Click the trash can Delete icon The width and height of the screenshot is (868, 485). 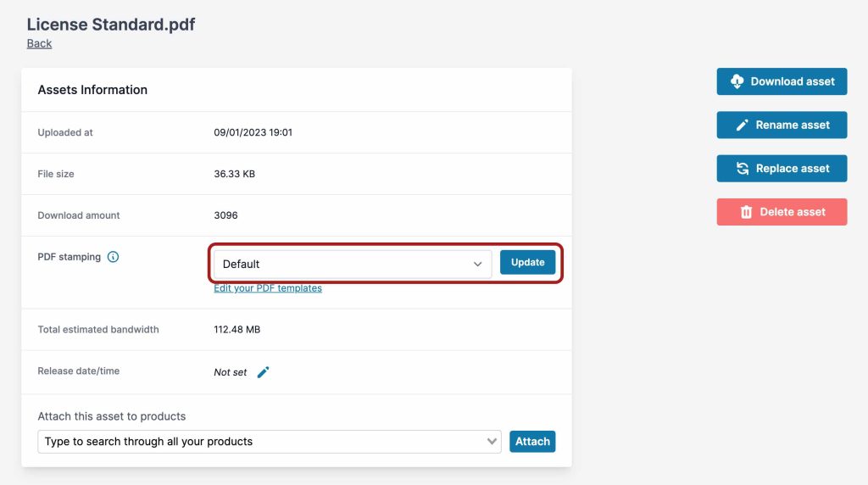click(746, 212)
